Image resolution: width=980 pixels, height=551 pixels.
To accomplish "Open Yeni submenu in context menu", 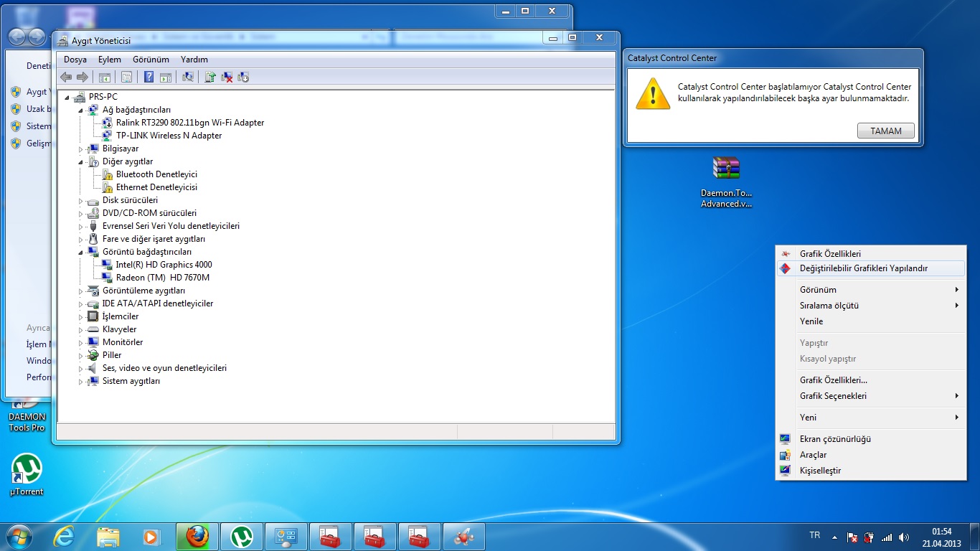I will (x=871, y=418).
